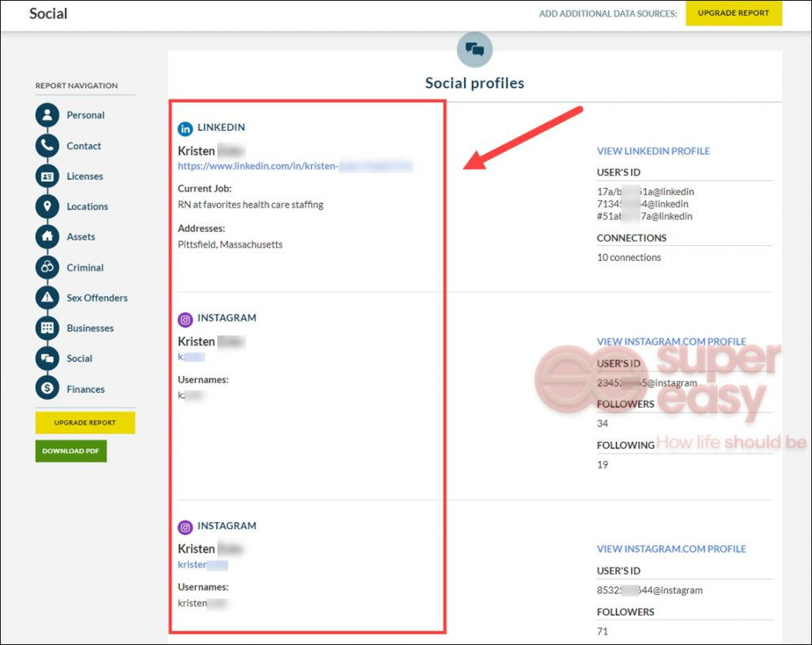Click the Sex Offenders warning icon
This screenshot has width=812, height=645.
tap(47, 298)
